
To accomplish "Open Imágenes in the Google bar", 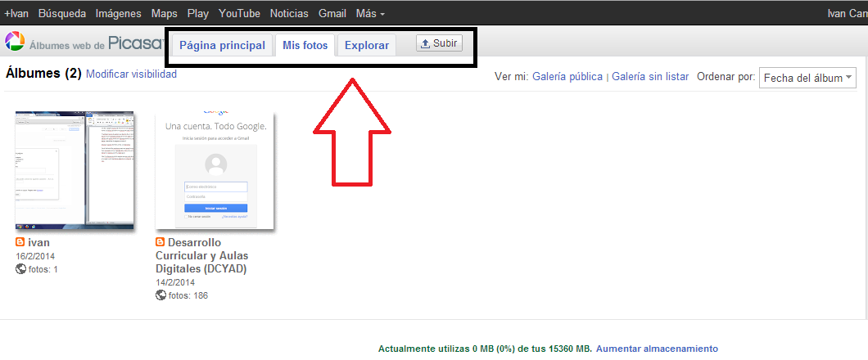I will click(119, 13).
